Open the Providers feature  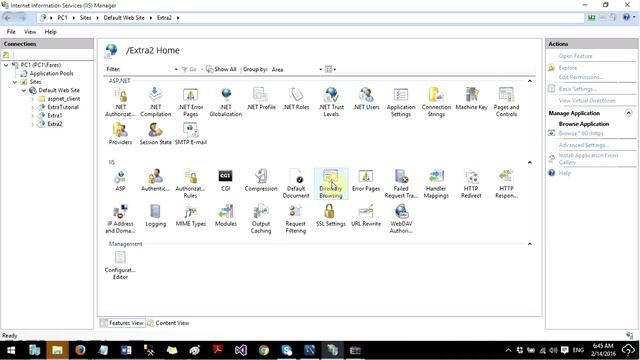click(x=120, y=134)
